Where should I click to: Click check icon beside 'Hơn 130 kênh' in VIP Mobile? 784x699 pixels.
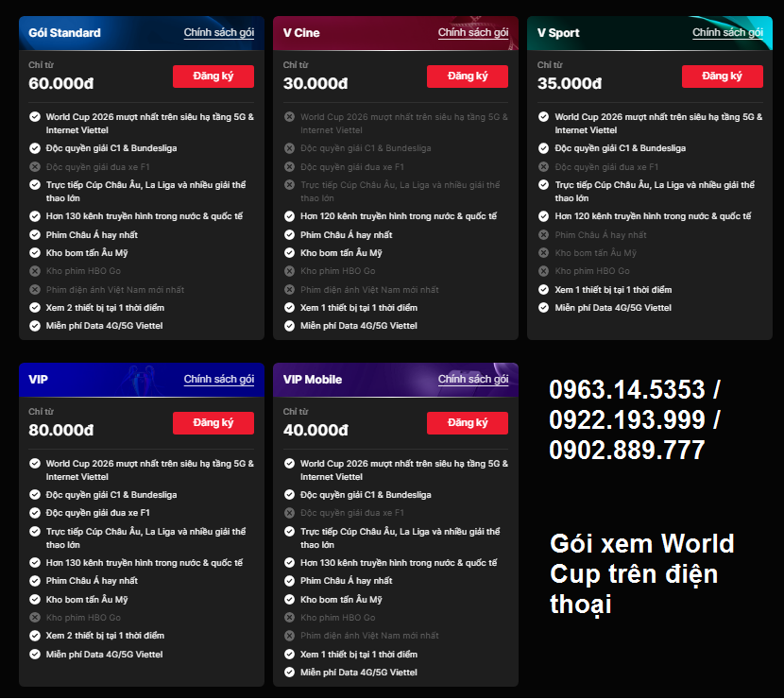coord(289,562)
